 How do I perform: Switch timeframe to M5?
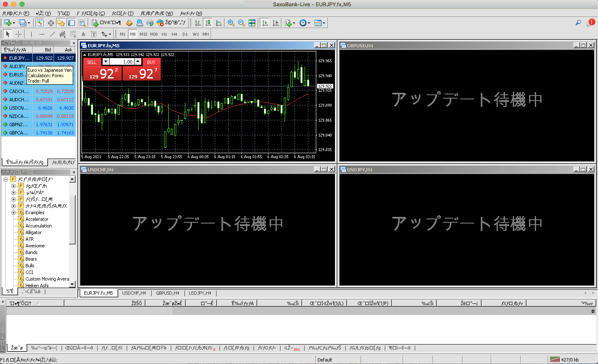click(x=133, y=34)
